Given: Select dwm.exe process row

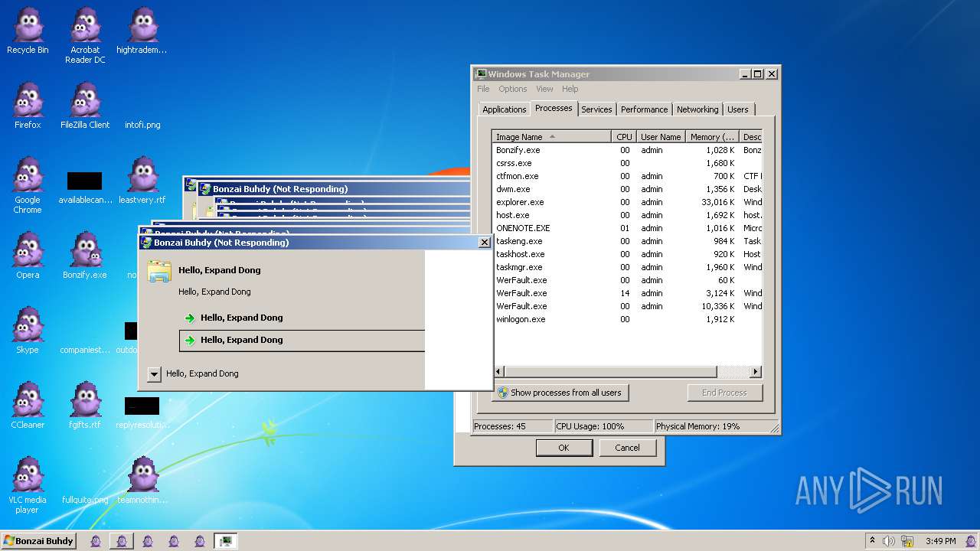Looking at the screenshot, I should tap(627, 189).
